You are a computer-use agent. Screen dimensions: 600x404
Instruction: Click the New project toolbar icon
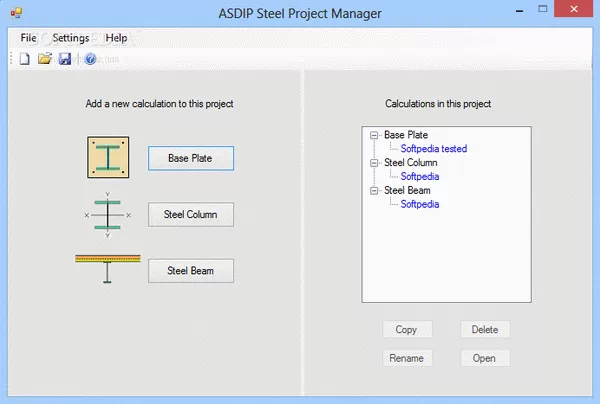pyautogui.click(x=25, y=59)
